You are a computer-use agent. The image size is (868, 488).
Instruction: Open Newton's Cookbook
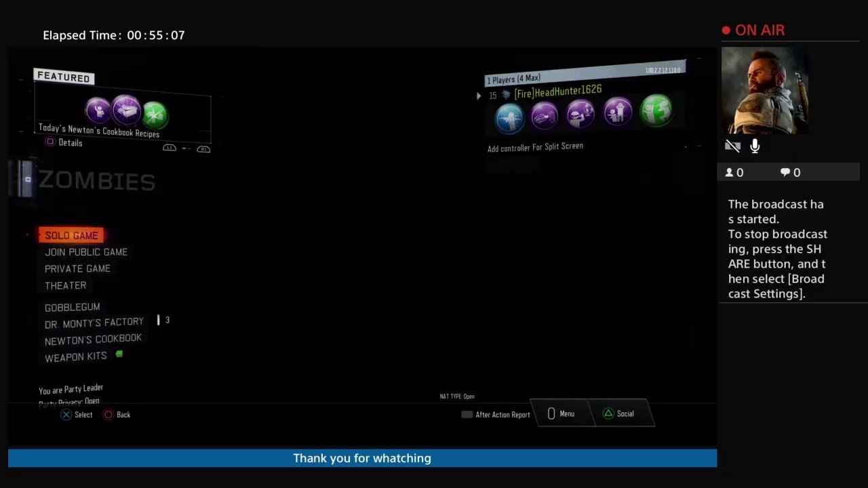(93, 340)
